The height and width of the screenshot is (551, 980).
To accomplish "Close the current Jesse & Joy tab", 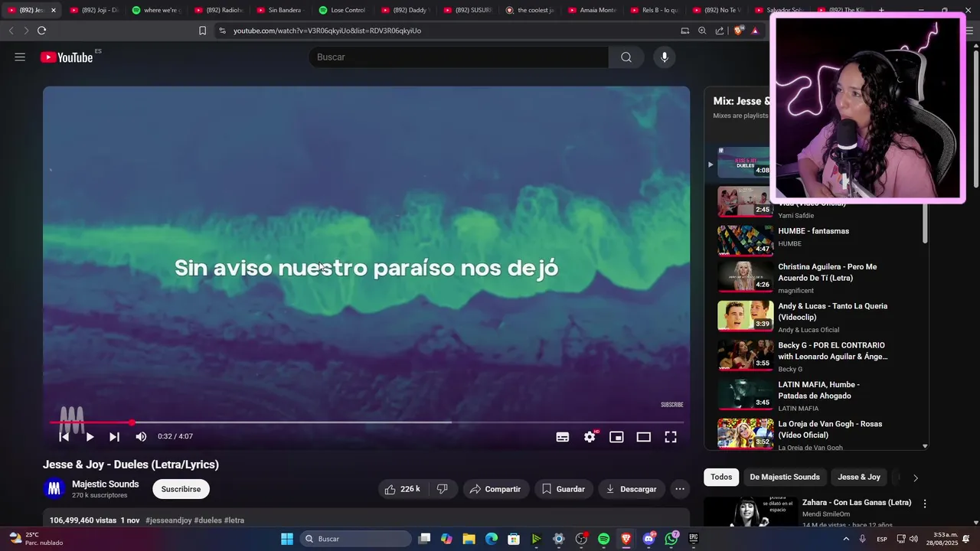I will tap(54, 10).
